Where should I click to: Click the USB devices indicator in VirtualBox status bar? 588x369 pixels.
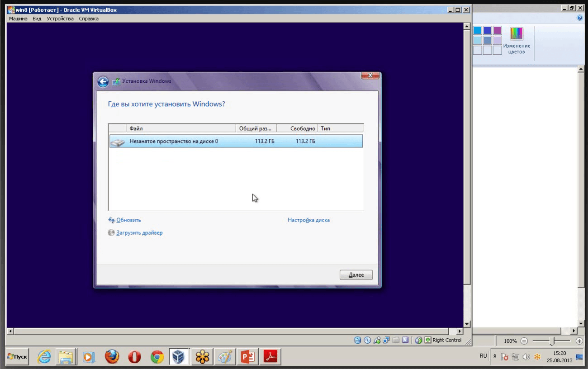(x=377, y=340)
